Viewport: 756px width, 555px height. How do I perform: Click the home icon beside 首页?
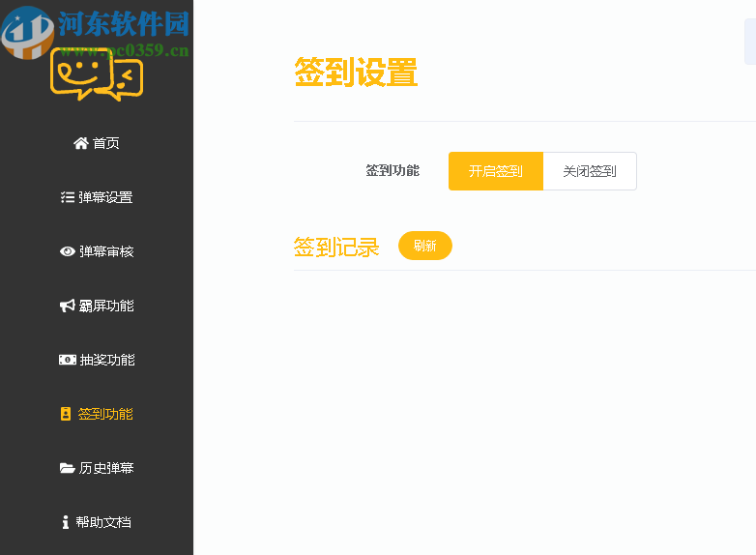(x=81, y=143)
